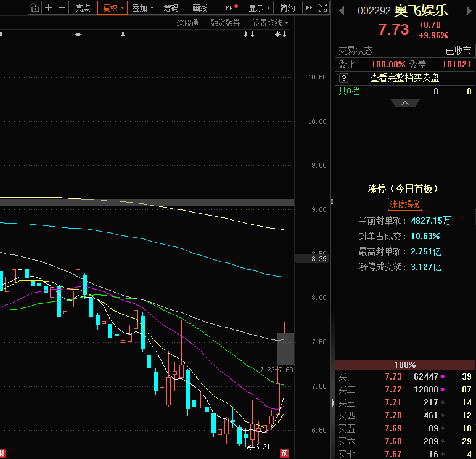Click the 买六 row price 7.68
476x459 pixels.
point(393,441)
